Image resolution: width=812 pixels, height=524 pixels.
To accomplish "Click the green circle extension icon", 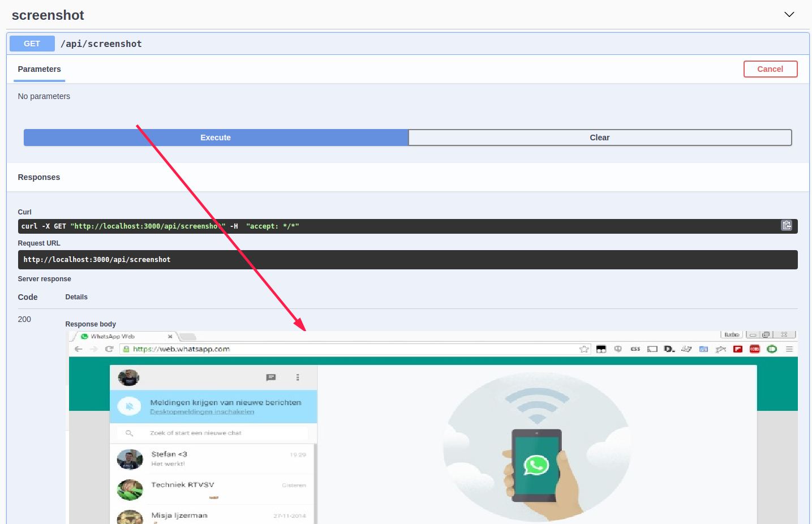I will pyautogui.click(x=772, y=349).
